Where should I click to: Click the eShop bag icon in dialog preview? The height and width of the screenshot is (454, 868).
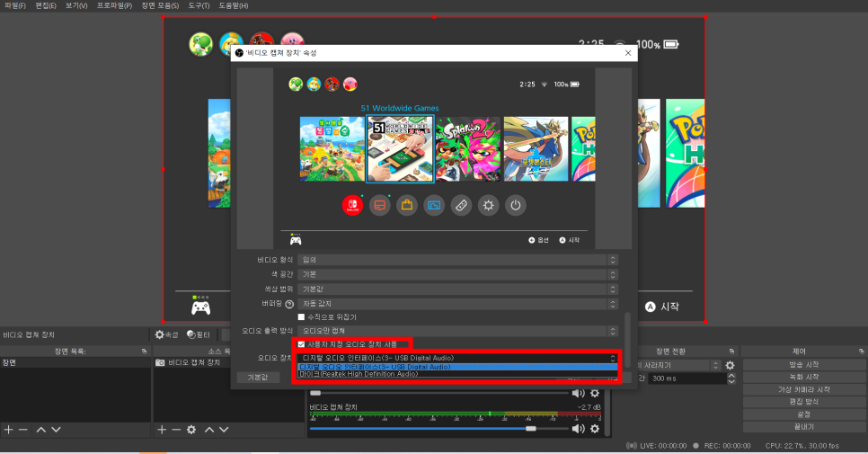tap(407, 205)
